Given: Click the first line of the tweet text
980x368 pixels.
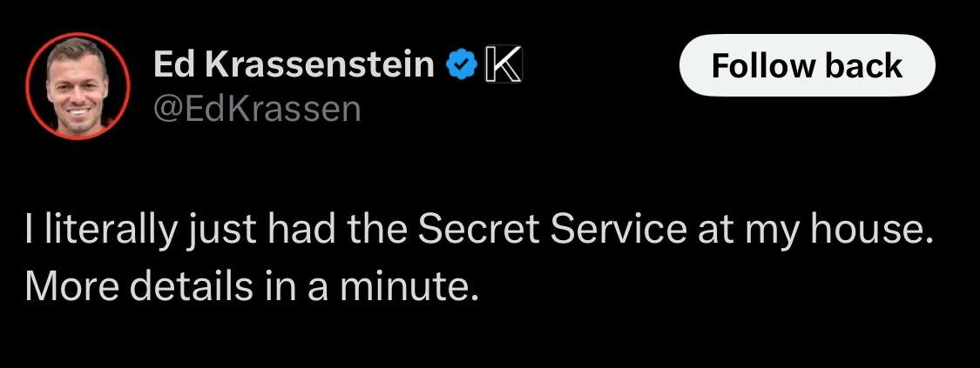Looking at the screenshot, I should [x=479, y=231].
